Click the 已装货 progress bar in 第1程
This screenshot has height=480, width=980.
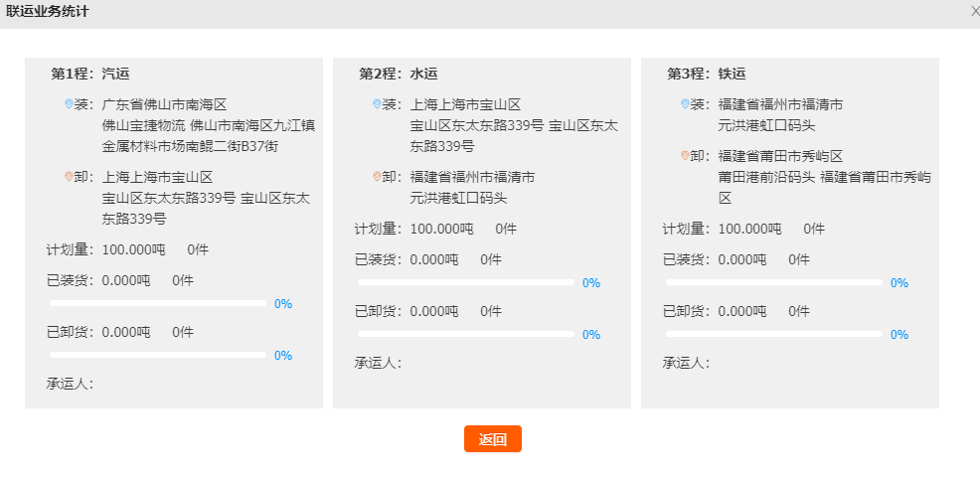pos(158,303)
